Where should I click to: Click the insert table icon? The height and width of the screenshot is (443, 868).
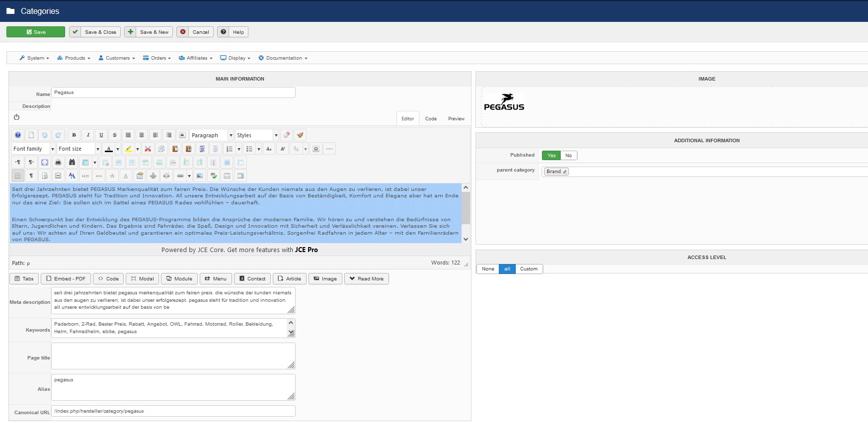[85, 162]
